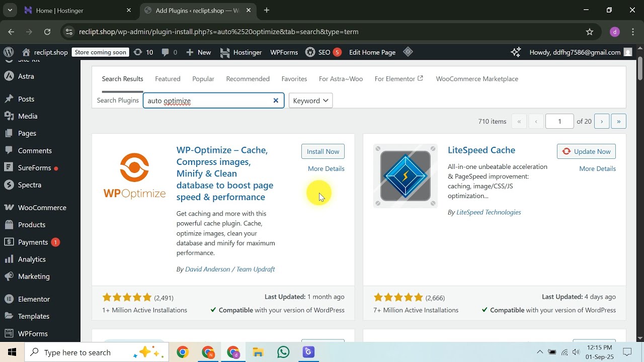The width and height of the screenshot is (644, 362).
Task: Click the New content plus icon
Action: pos(198,52)
